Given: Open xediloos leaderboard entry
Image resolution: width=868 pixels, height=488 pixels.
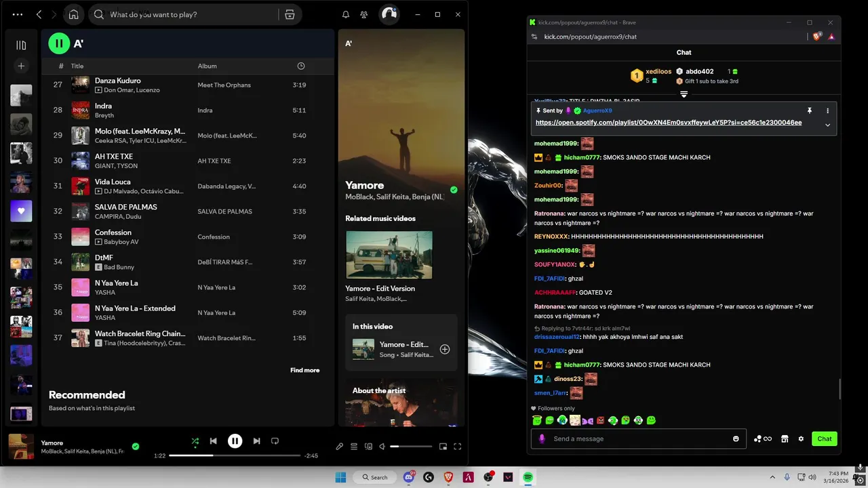Looking at the screenshot, I should pos(651,75).
